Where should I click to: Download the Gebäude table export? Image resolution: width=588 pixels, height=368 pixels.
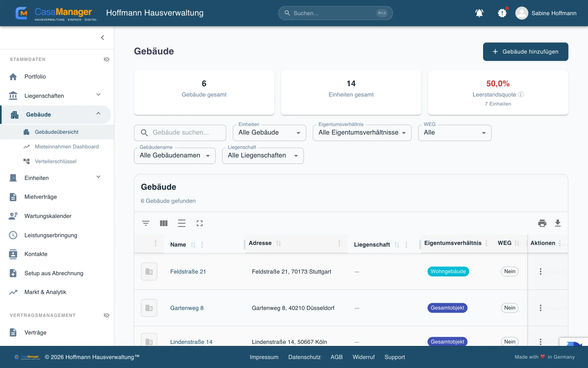[558, 223]
